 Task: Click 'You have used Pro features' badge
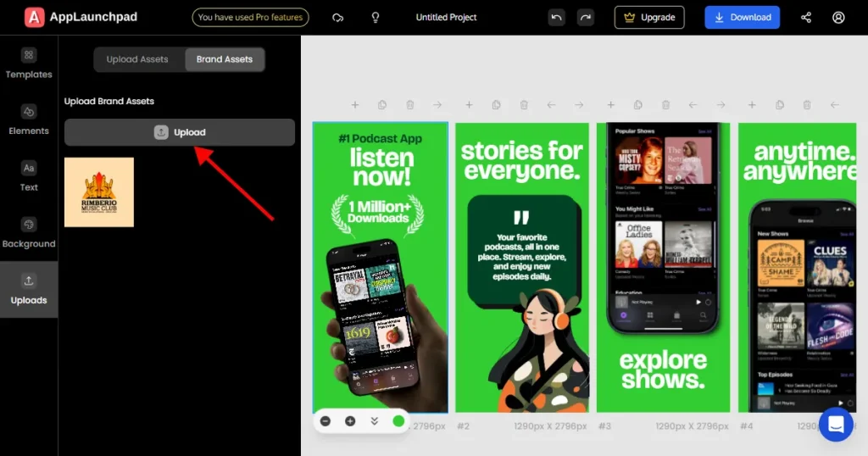pyautogui.click(x=250, y=17)
